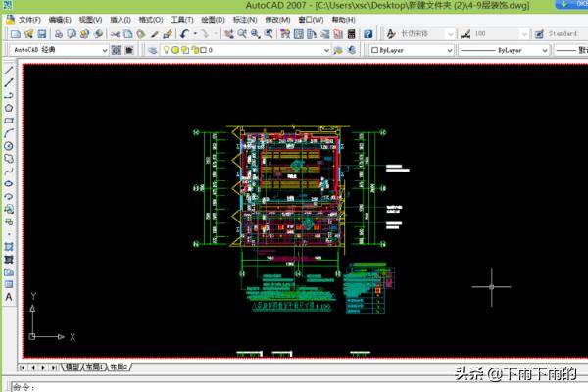
Task: Open the Properties palette icon
Action: pyautogui.click(x=285, y=34)
